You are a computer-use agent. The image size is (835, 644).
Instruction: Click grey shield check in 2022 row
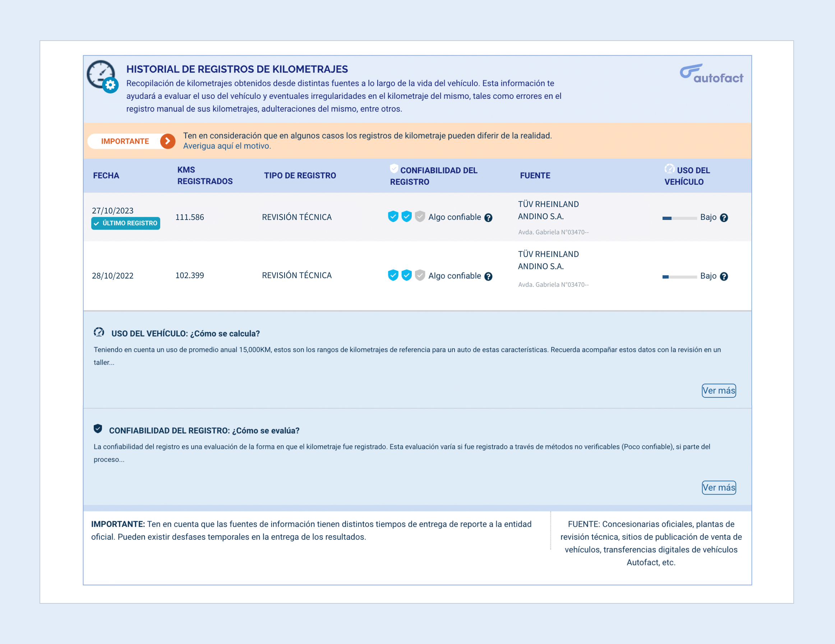pyautogui.click(x=420, y=275)
